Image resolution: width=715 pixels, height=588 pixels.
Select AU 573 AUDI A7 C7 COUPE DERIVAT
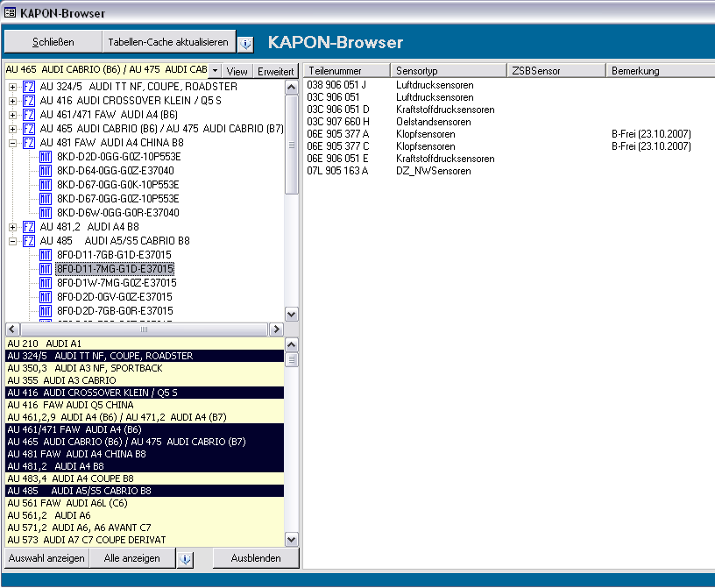[145, 540]
